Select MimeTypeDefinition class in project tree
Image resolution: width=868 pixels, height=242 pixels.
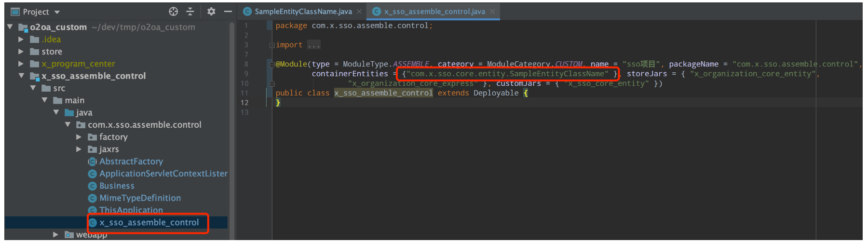[x=140, y=198]
